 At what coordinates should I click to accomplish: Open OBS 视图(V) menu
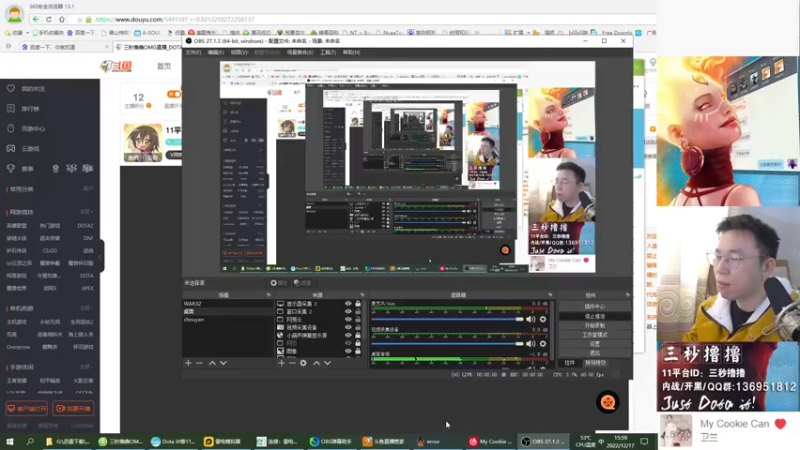(x=239, y=52)
